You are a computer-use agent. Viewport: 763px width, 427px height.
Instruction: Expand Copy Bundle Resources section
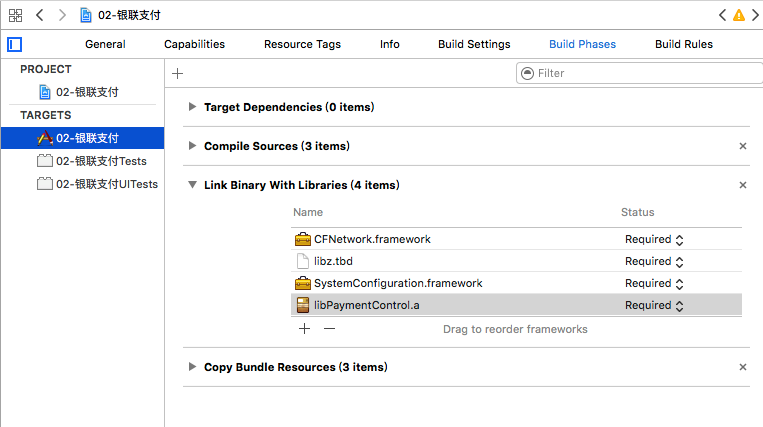pos(192,367)
